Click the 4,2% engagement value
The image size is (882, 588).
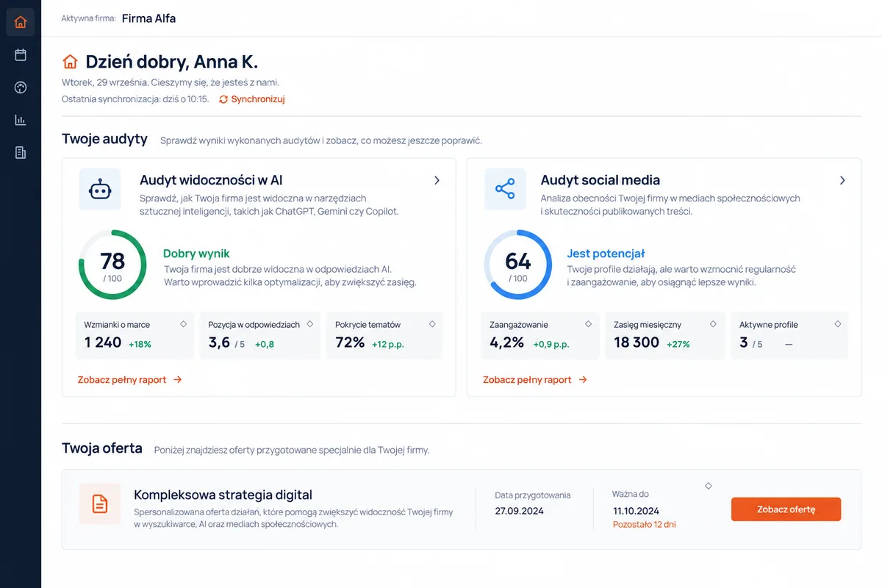pyautogui.click(x=506, y=342)
